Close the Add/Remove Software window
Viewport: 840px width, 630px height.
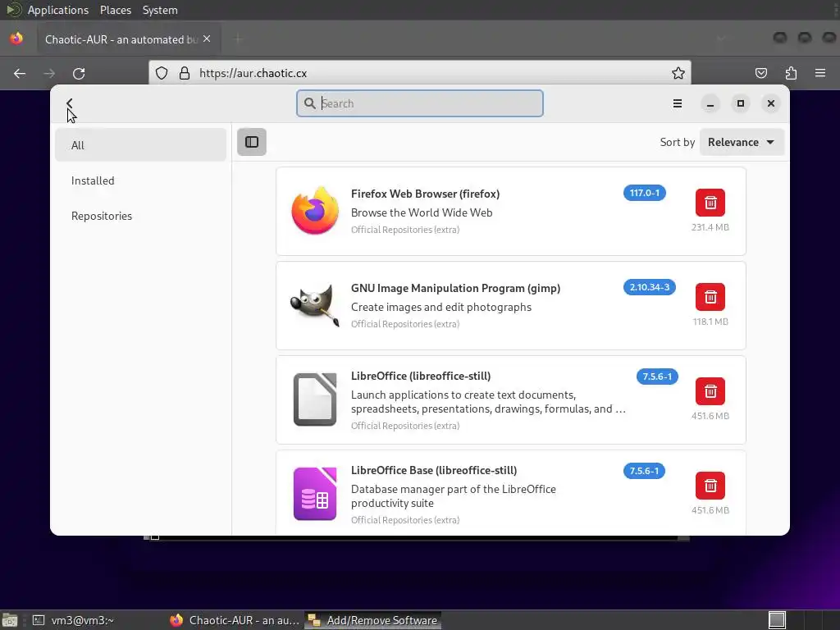point(771,103)
